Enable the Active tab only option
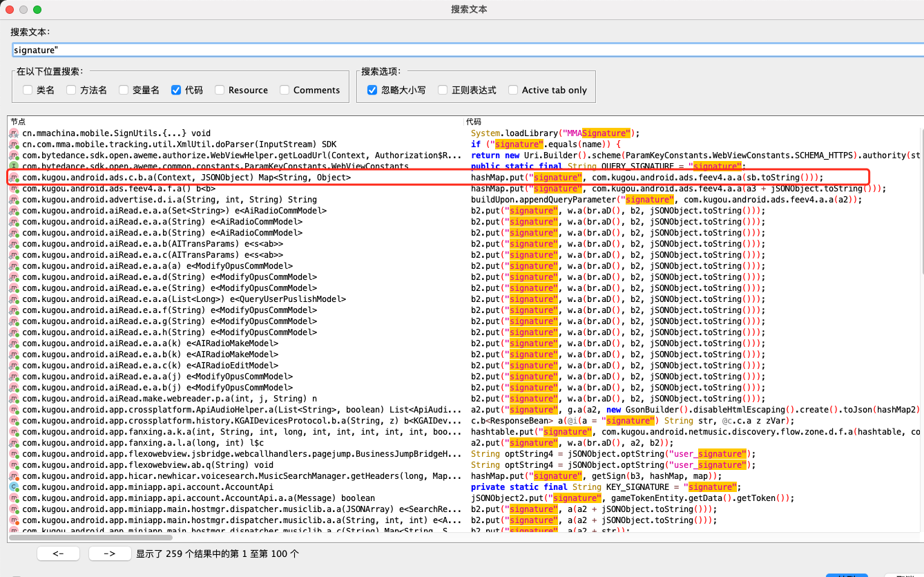 click(513, 90)
